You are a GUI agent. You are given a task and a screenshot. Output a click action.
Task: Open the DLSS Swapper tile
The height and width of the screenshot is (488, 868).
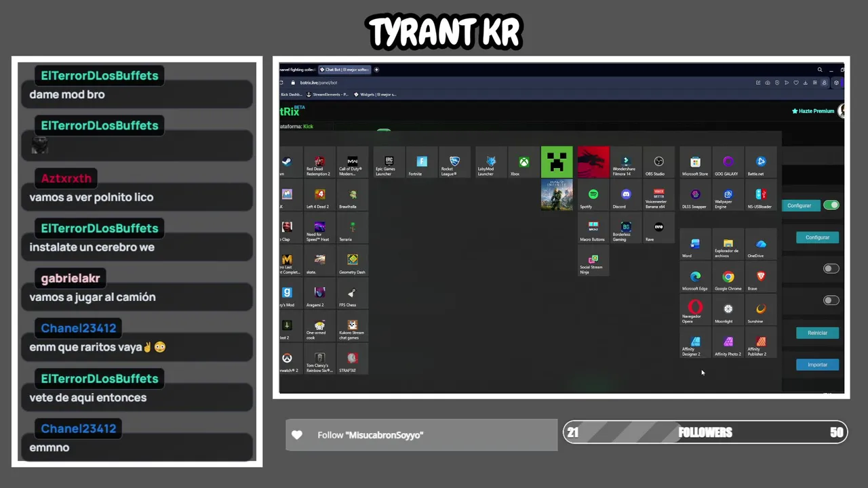coord(695,195)
